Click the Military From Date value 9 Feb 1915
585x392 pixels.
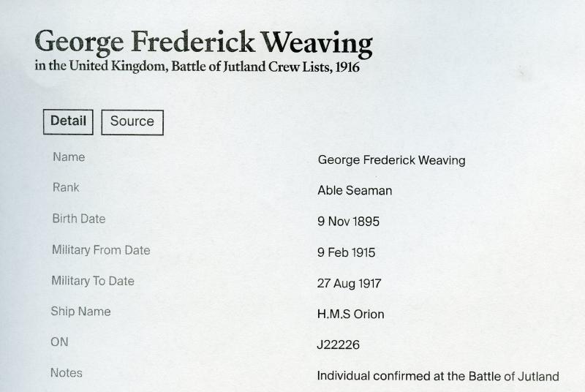346,252
